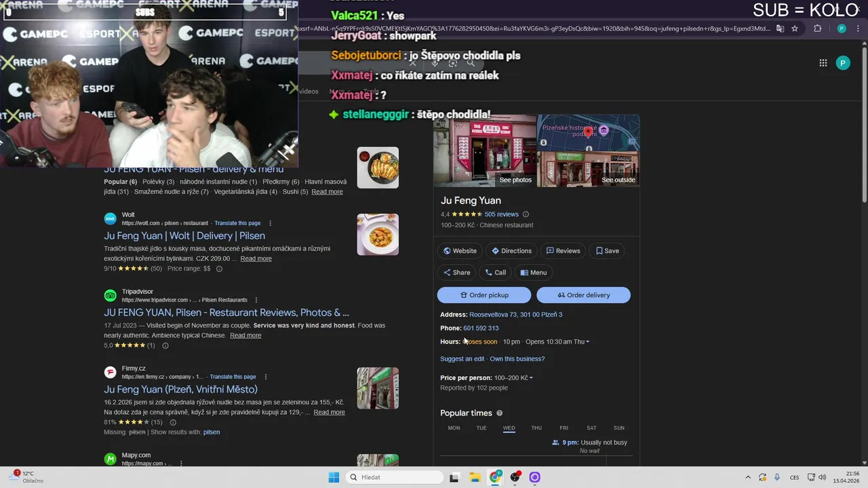Open three-dot options for the Firmy.cz result
Screen dimensions: 868x488
pyautogui.click(x=265, y=377)
